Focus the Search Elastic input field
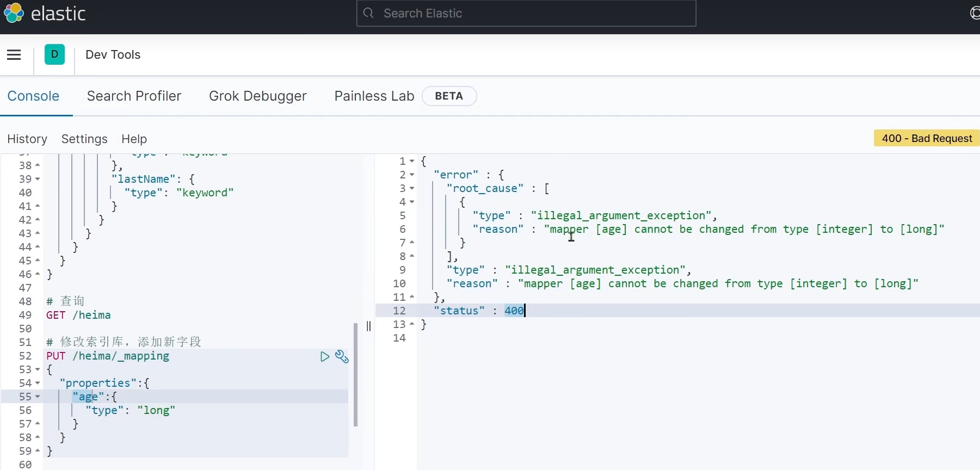980x470 pixels. [526, 13]
